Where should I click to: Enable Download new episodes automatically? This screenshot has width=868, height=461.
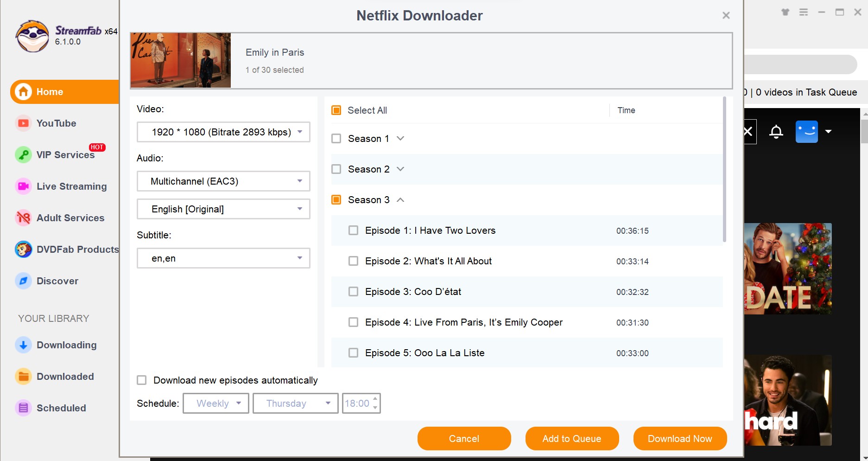click(x=142, y=380)
